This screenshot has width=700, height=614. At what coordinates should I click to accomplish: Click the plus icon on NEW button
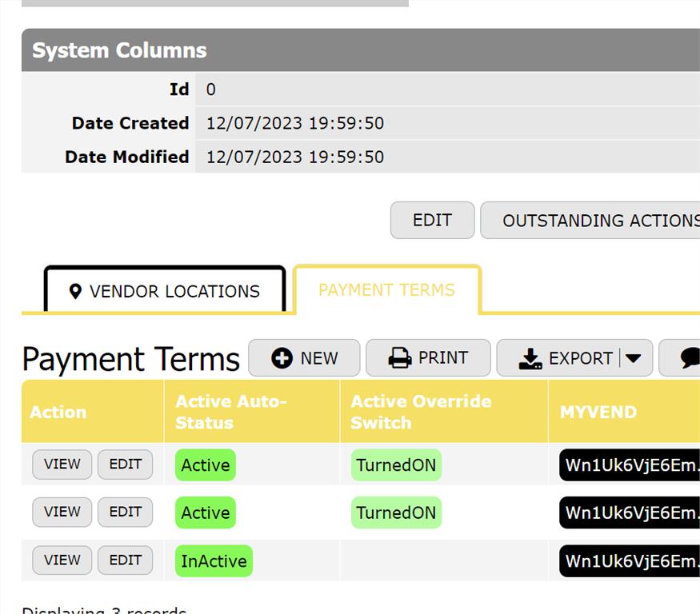click(x=282, y=358)
